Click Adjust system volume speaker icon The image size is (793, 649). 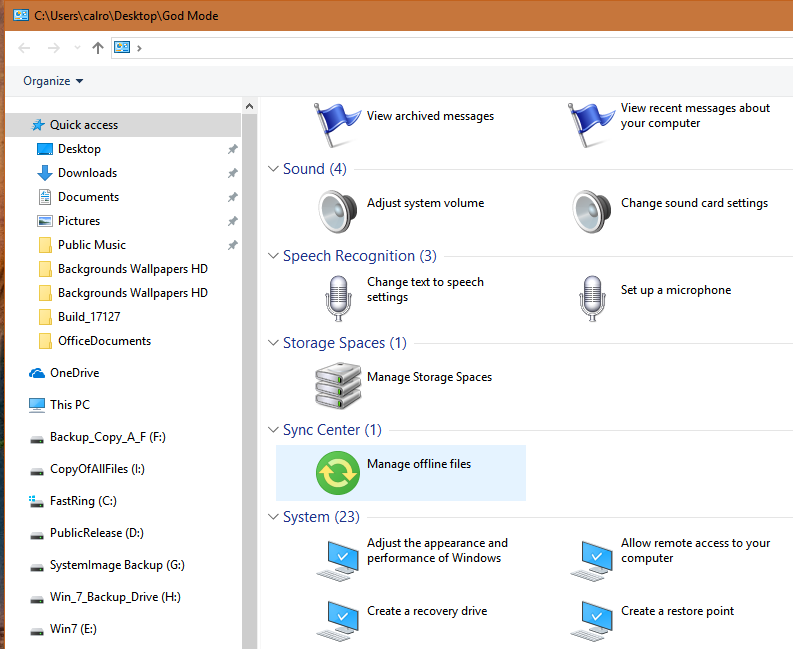click(x=338, y=211)
